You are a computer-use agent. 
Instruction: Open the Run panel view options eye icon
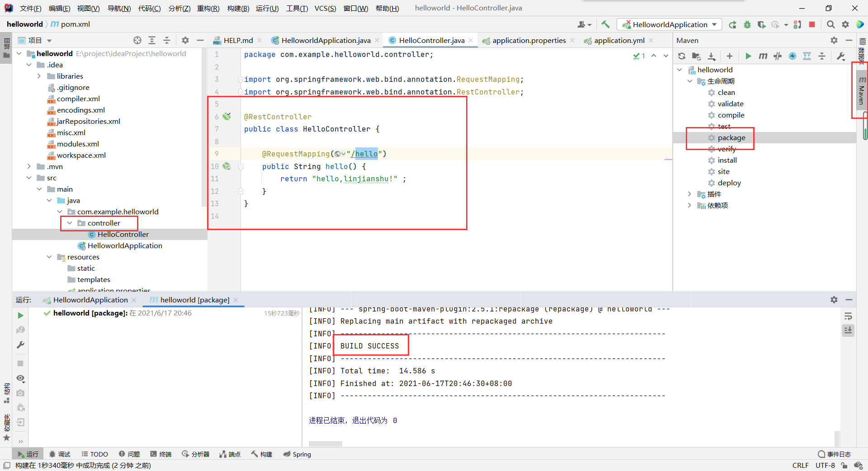[20, 378]
